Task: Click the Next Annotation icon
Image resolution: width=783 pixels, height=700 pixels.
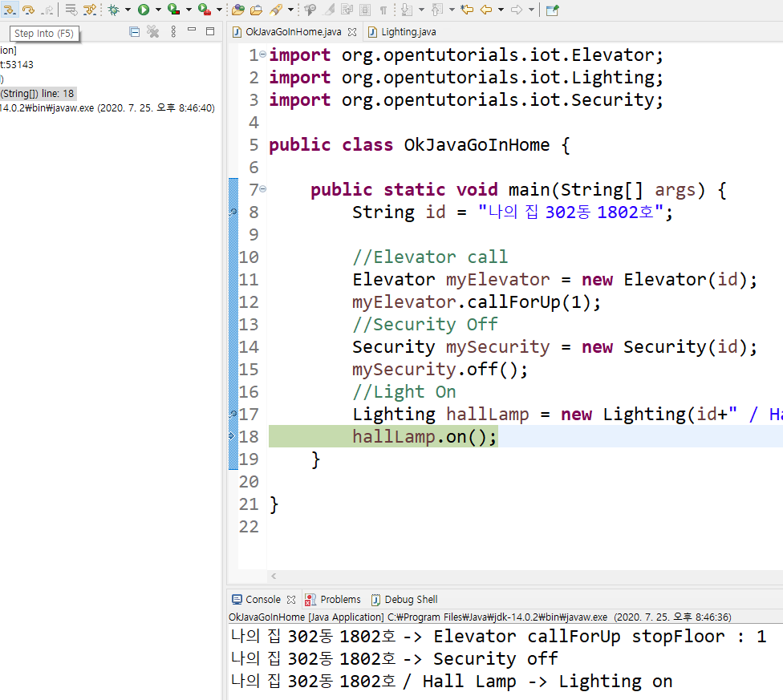Action: pos(407,10)
